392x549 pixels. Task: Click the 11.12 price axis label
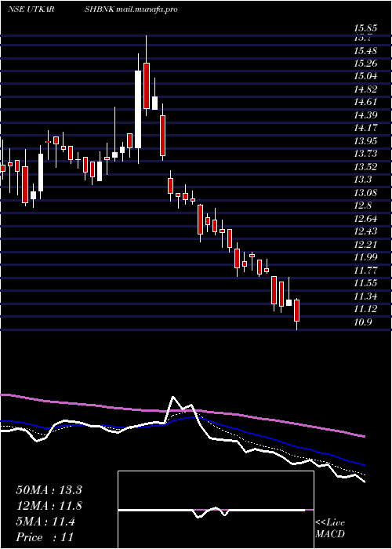click(365, 309)
